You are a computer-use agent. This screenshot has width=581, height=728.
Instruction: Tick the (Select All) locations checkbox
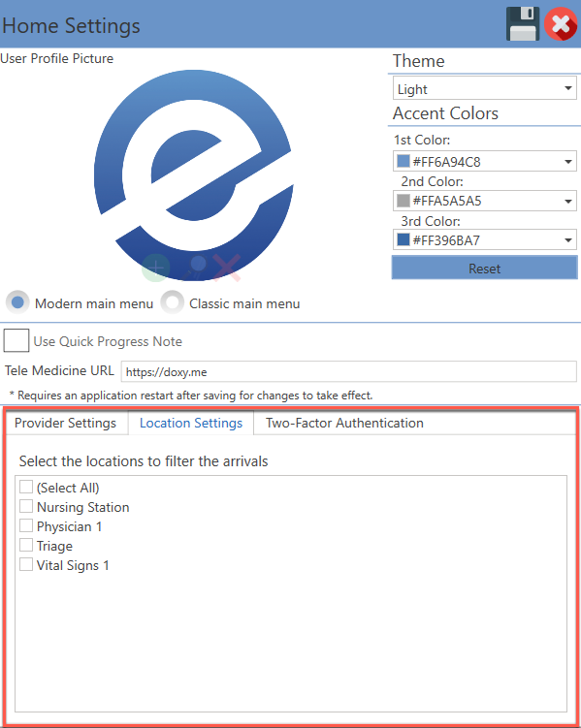tap(26, 487)
